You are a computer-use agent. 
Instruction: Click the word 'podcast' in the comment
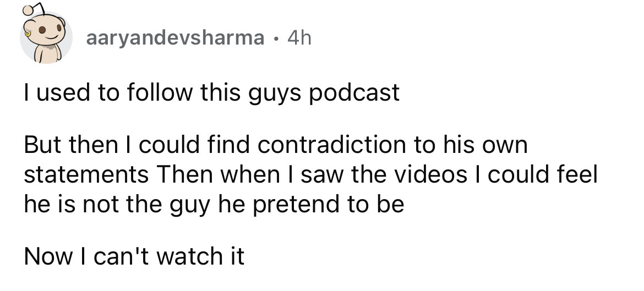(353, 93)
